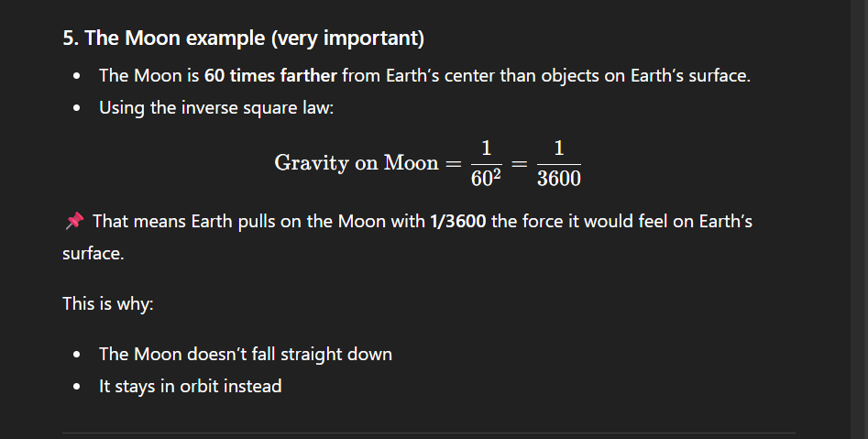Click the horizontal divider line below the list
This screenshot has height=439, width=868.
coord(428,433)
